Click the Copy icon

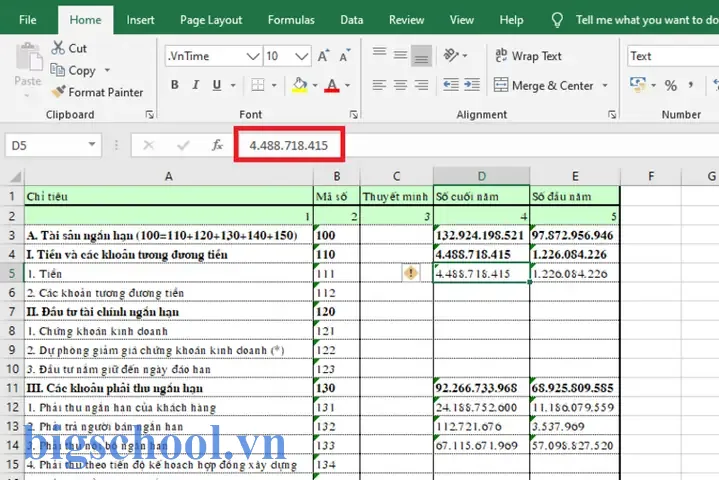tap(57, 70)
